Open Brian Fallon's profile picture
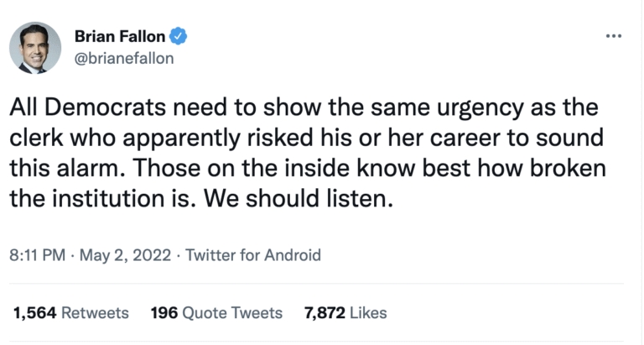This screenshot has width=644, height=345. click(36, 48)
